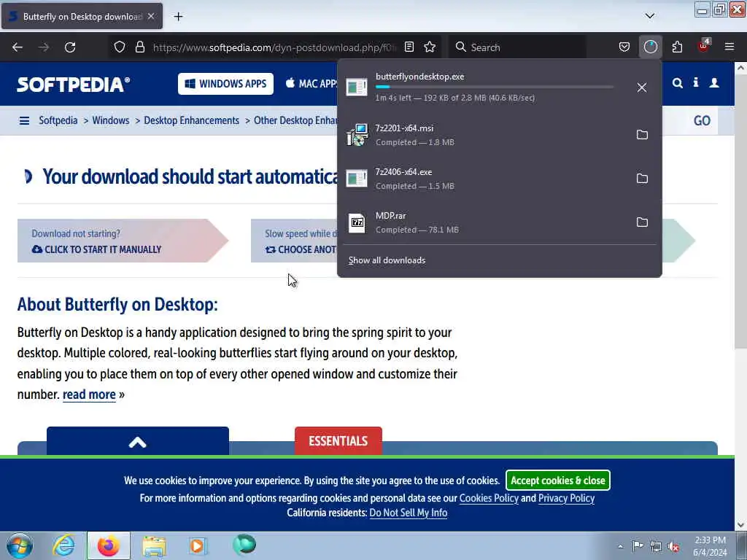Image resolution: width=747 pixels, height=560 pixels.
Task: Select the Butterfly on Desktop browser tab
Action: point(82,16)
